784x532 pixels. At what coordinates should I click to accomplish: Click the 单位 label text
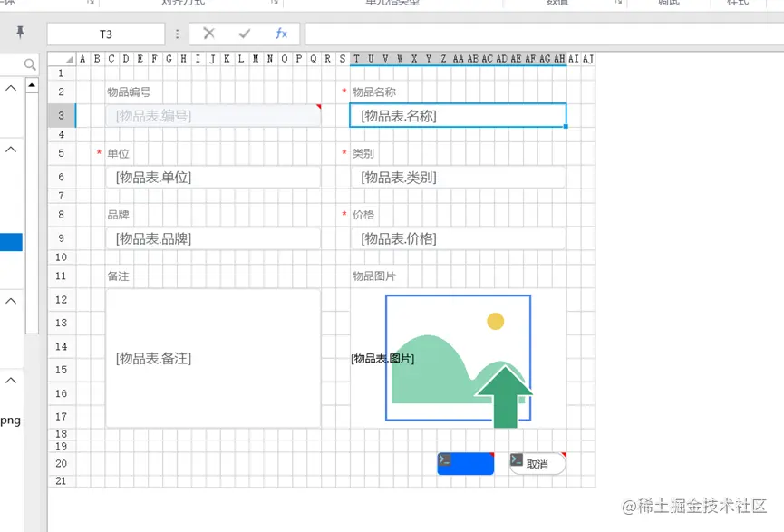tap(118, 153)
